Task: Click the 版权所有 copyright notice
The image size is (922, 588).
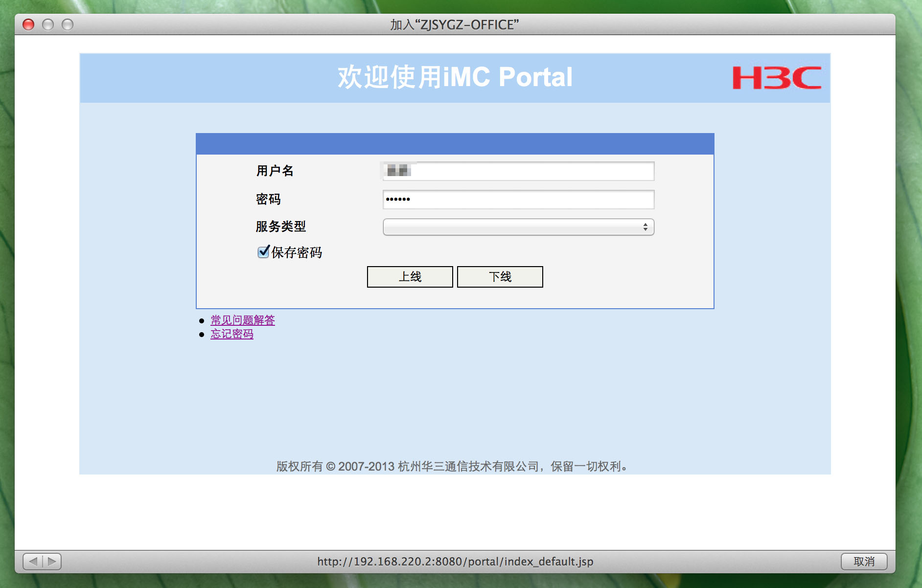Action: (453, 466)
